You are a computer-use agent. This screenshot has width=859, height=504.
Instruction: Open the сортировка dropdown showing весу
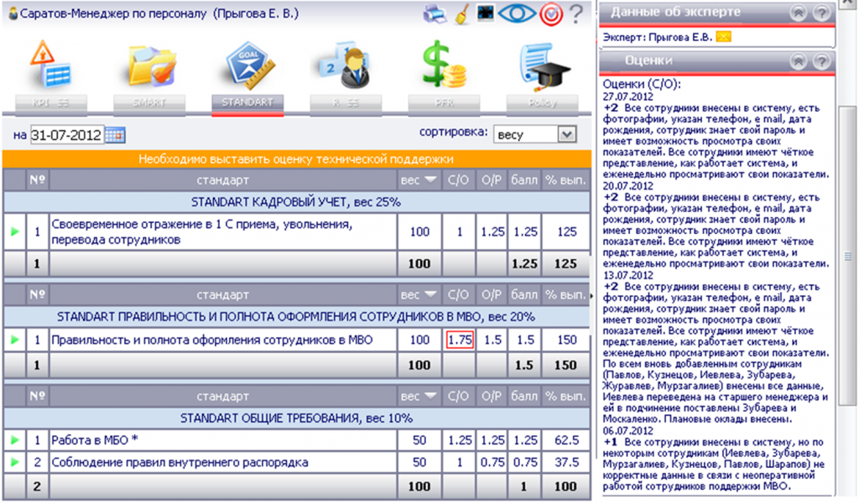535,134
